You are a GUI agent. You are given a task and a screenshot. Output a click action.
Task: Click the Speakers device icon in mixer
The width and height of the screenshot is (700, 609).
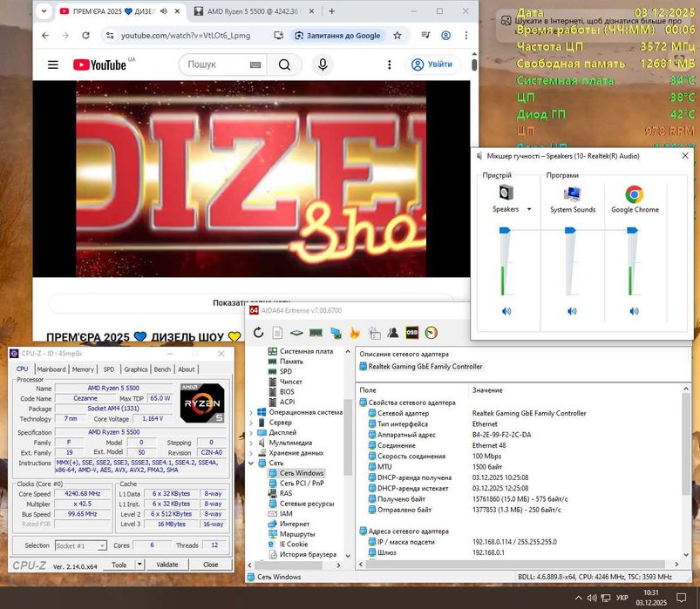(506, 193)
